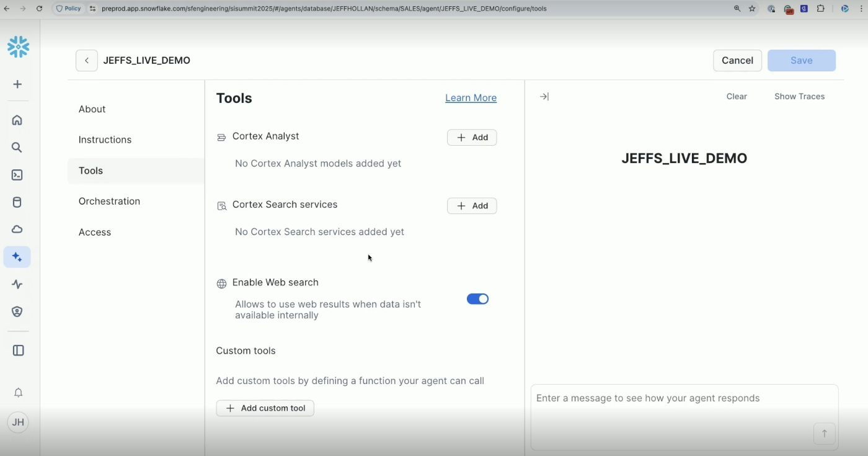Clear the agent chat preview
This screenshot has height=456, width=868.
pyautogui.click(x=737, y=96)
